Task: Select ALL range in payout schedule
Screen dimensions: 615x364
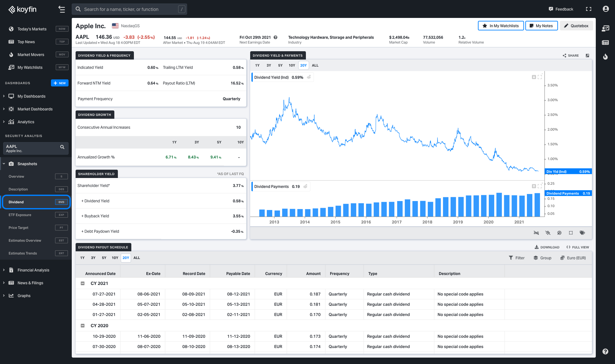Action: pyautogui.click(x=137, y=258)
